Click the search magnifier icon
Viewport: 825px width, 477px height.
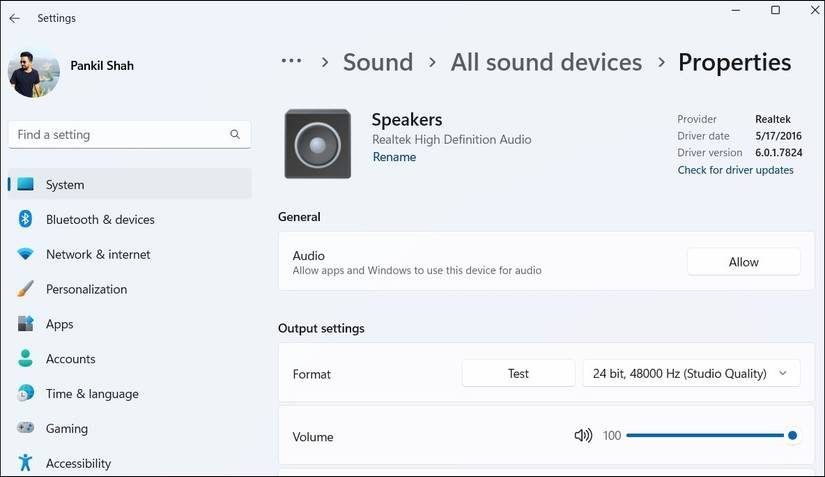pos(235,134)
